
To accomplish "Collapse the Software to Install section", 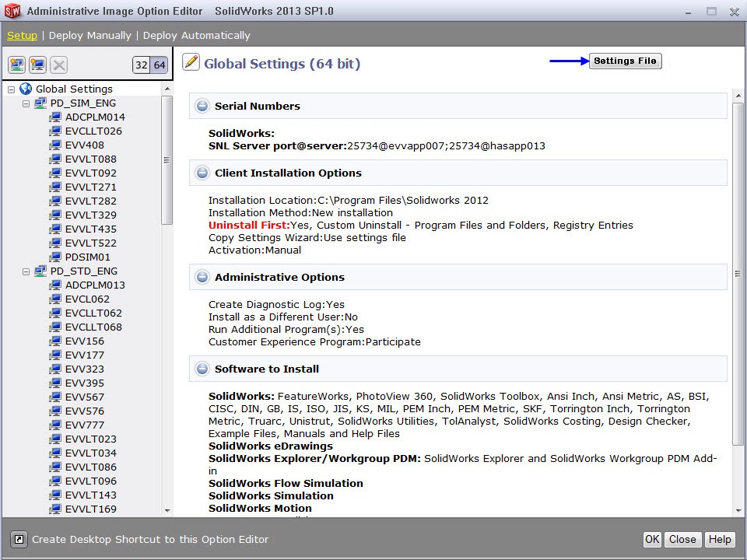I will (202, 369).
